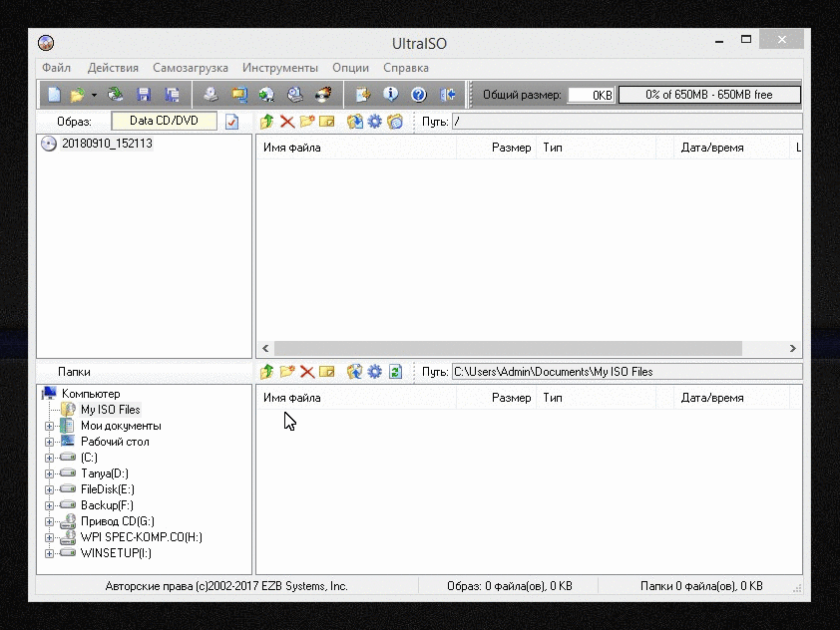Select the Компьютер tree item
Viewport: 840px width, 630px height.
91,394
